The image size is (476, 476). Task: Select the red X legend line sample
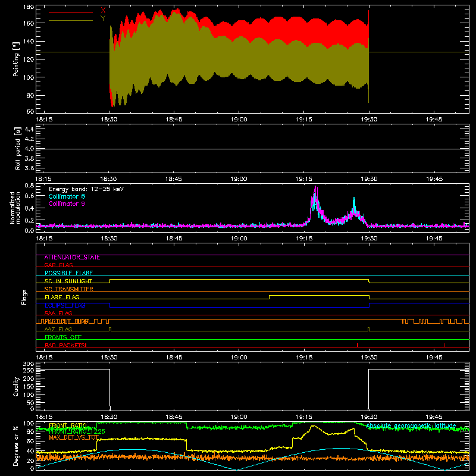(x=71, y=12)
